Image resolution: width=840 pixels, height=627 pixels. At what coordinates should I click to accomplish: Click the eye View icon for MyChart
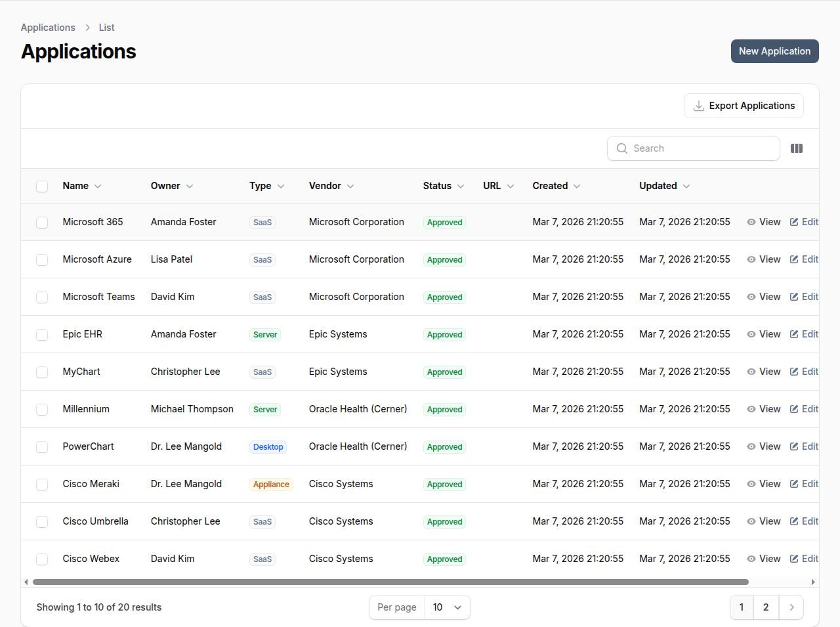pos(751,372)
